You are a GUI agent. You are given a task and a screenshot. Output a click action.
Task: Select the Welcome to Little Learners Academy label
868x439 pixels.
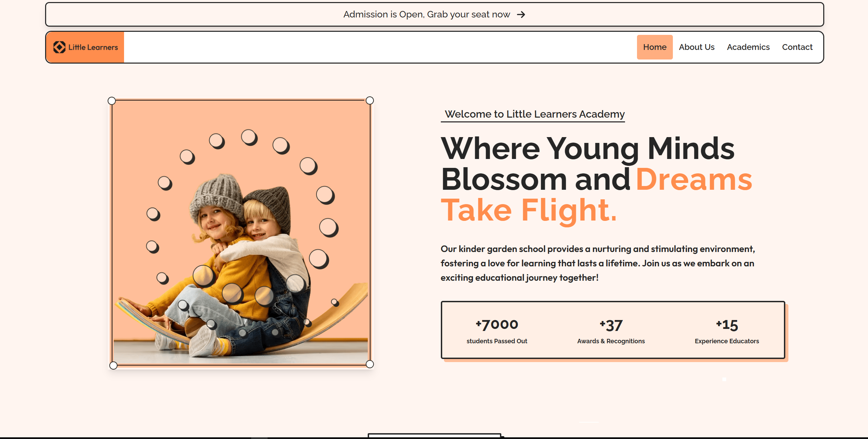coord(534,114)
